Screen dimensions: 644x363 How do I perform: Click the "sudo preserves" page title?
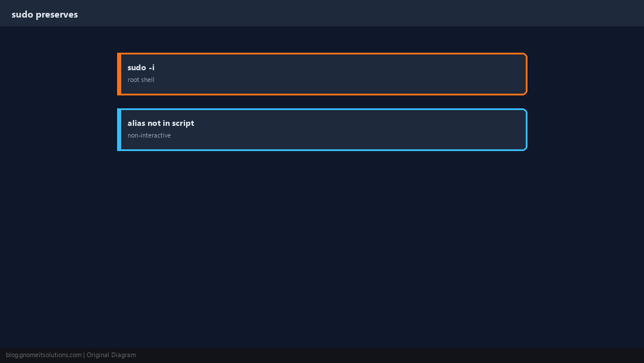click(44, 15)
